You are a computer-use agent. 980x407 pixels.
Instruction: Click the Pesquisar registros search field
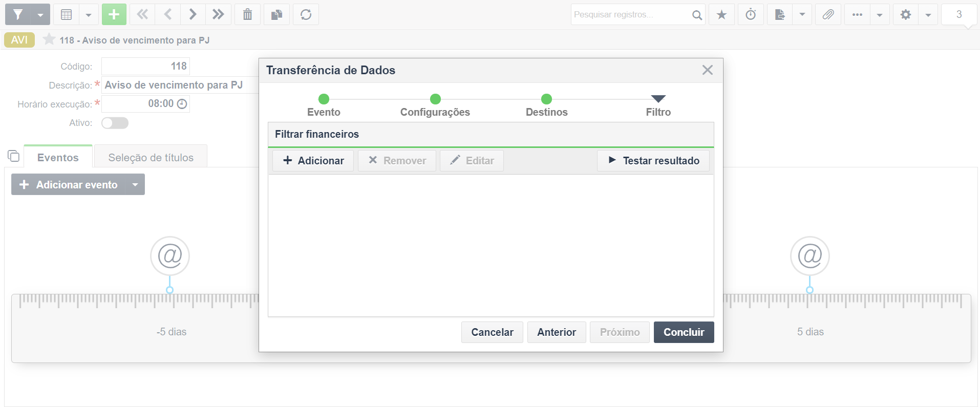click(631, 14)
